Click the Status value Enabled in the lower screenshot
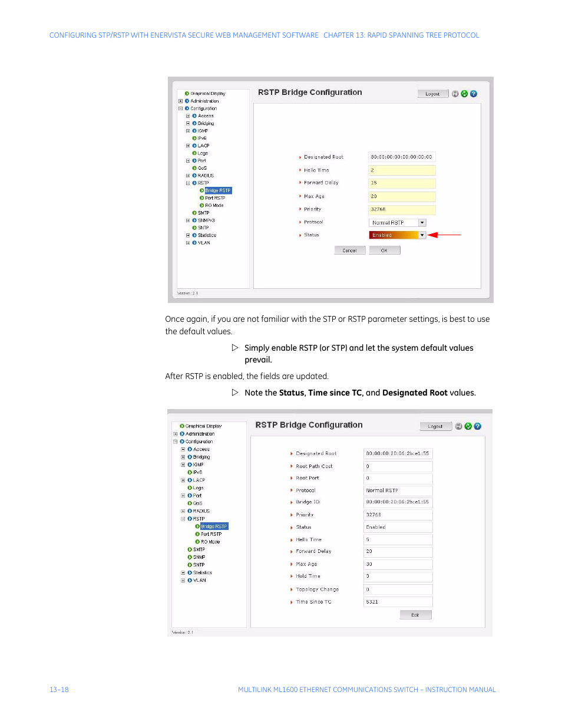Image resolution: width=562 pixels, height=728 pixels. pos(398,527)
